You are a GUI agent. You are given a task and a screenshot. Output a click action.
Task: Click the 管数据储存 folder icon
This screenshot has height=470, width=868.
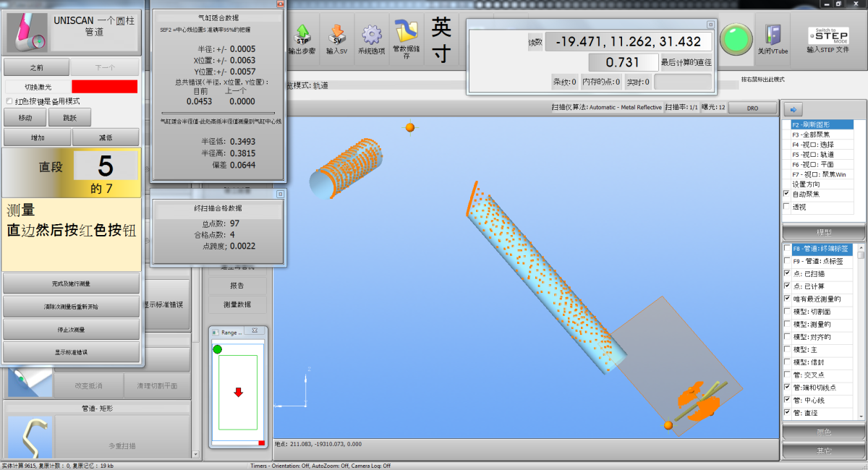pos(407,33)
